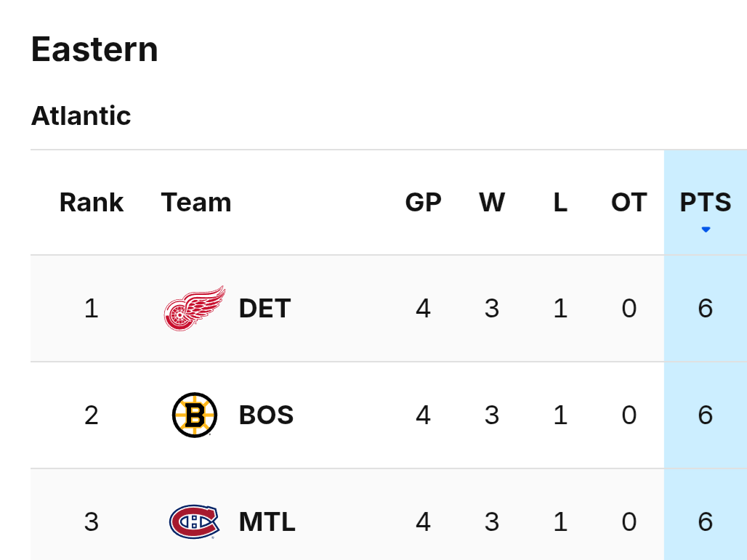
Task: Sort table by OT column header
Action: [x=629, y=203]
